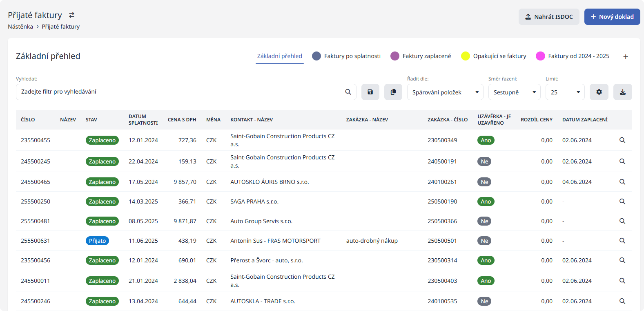This screenshot has width=644, height=311.
Task: Click the yellow Opakující se faktury color dot
Action: click(466, 56)
